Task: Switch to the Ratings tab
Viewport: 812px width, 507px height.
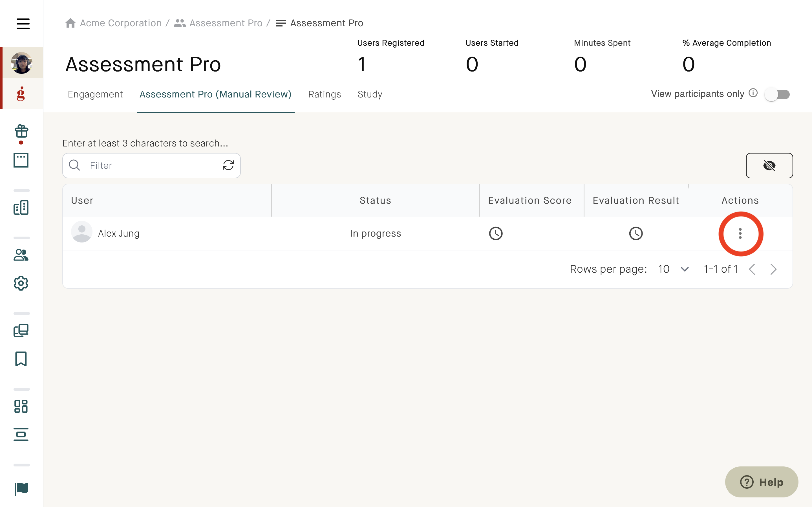Action: pos(324,94)
